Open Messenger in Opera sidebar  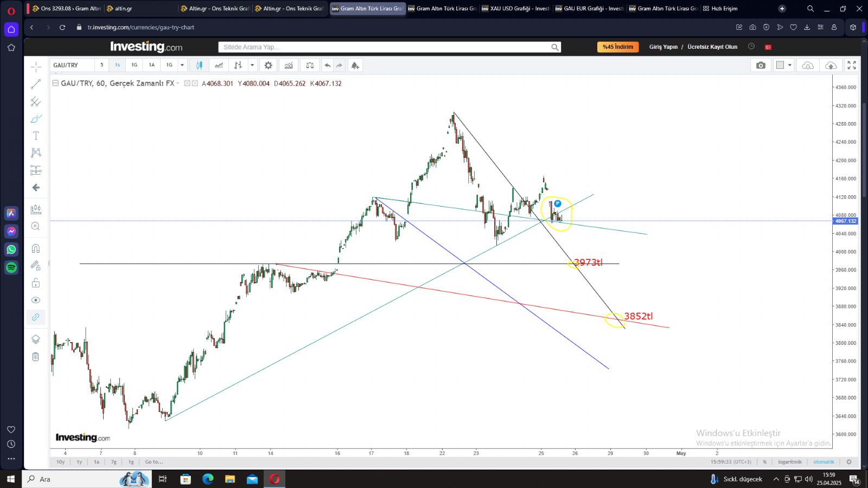pos(11,231)
